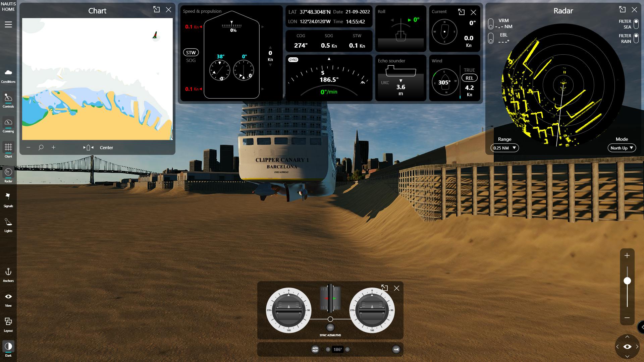Switch heading source via the GYRO badge
This screenshot has width=644, height=362.
(x=293, y=60)
